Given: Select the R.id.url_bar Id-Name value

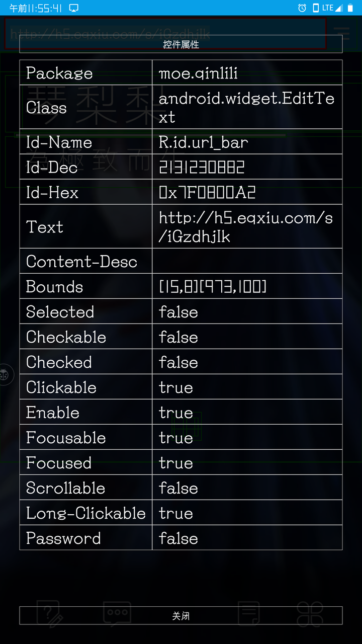Looking at the screenshot, I should (x=204, y=142).
